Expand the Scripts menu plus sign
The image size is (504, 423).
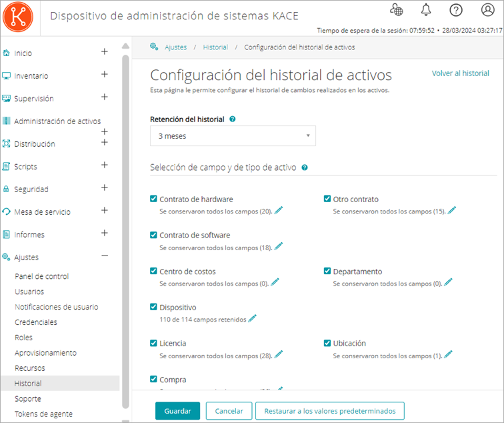[105, 165]
